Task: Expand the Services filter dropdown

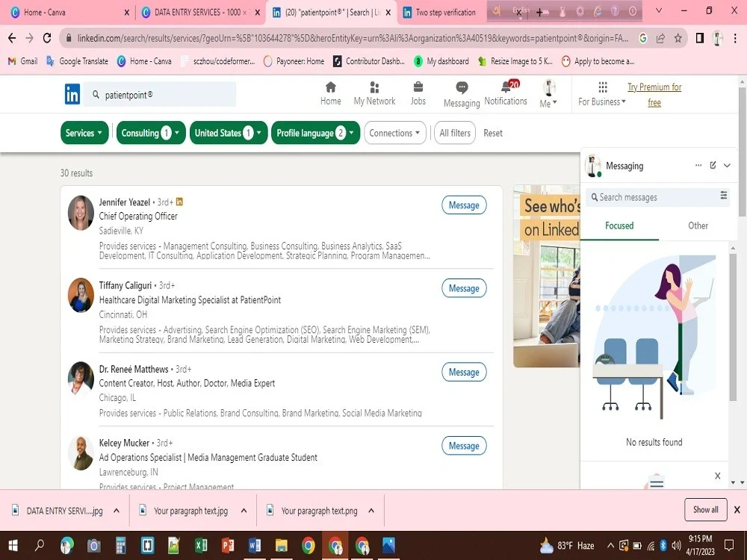Action: pos(84,133)
